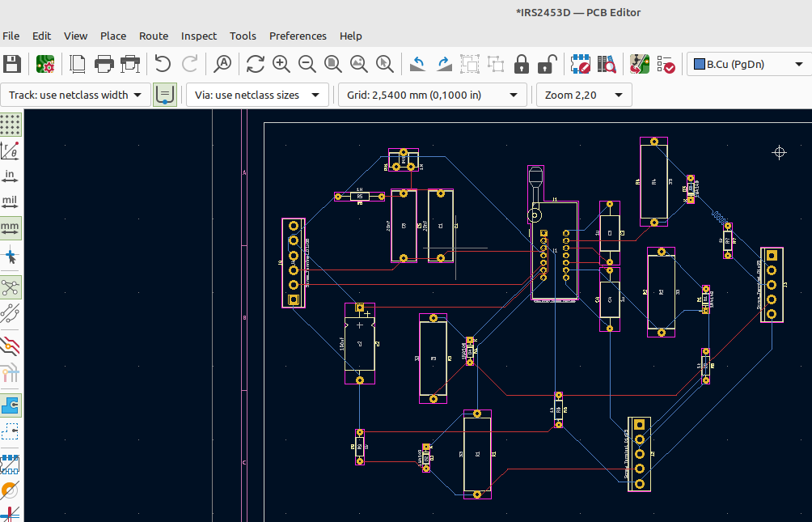Toggle polar coordinates display
The image size is (812, 522).
(11, 151)
